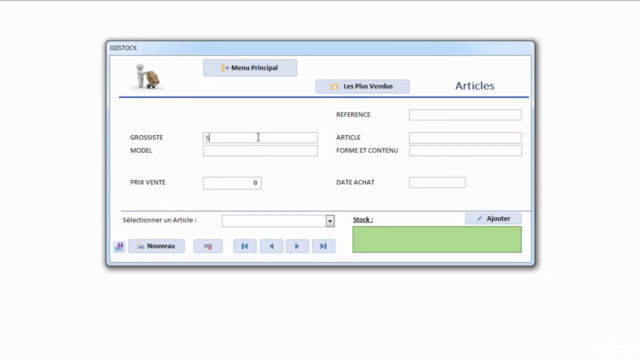Viewport: 640px width, 360px height.
Task: Click the DATE ACHAT label
Action: coord(355,182)
